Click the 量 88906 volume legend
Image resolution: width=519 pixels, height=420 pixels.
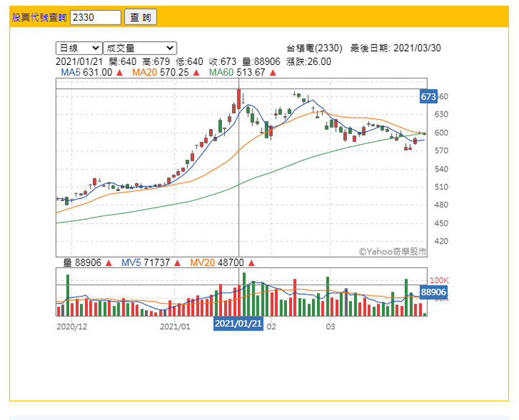[82, 263]
